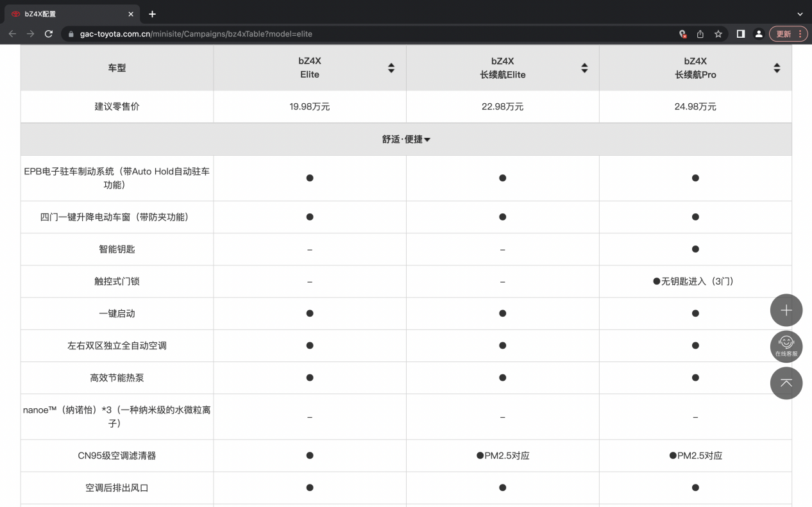Bookmark this page with the star

718,34
